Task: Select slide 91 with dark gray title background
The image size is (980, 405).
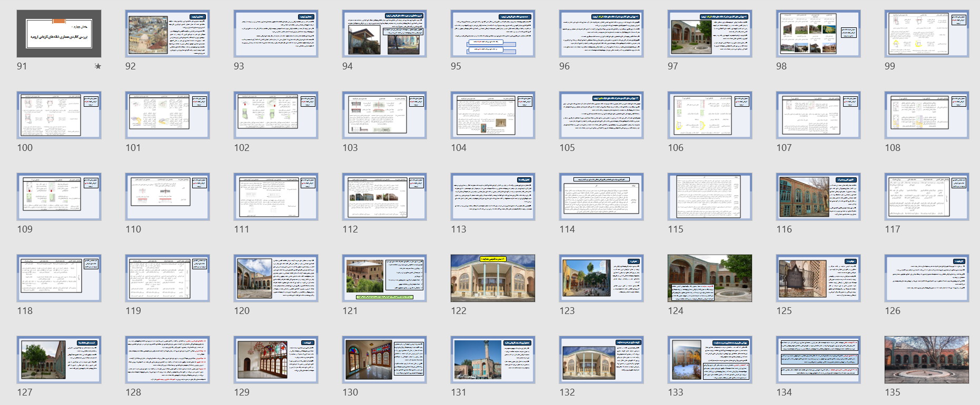Action: 59,34
